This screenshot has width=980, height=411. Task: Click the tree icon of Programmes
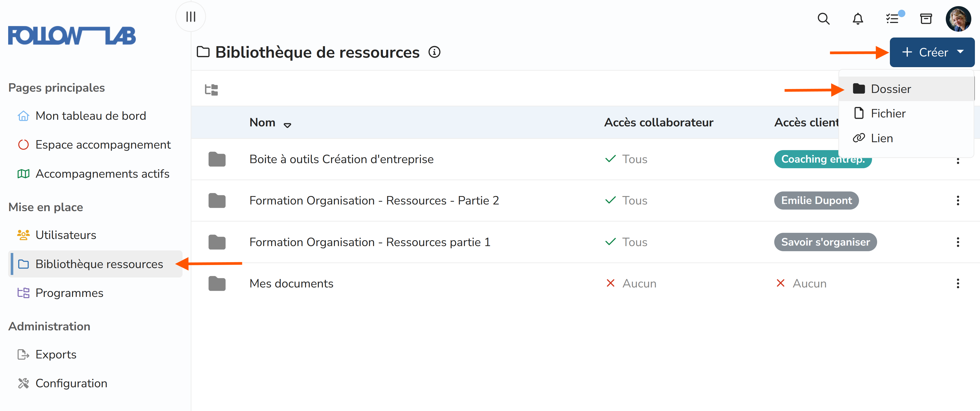[23, 293]
